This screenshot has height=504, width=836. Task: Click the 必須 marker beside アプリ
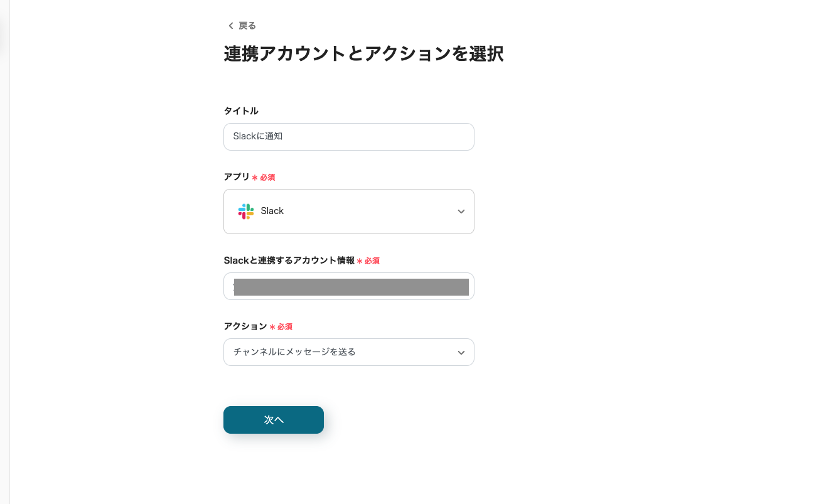click(267, 178)
